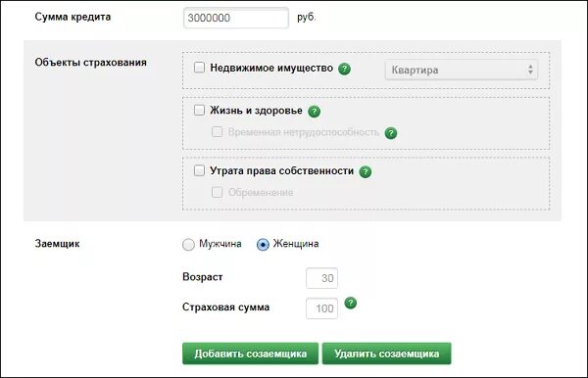Screen dimensions: 588x378
Task: Open the Квартира property type dropdown
Action: (x=462, y=70)
